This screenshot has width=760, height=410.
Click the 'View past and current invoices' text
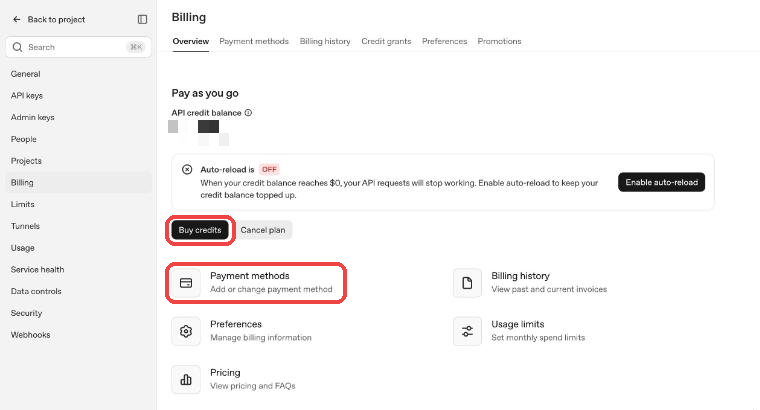tap(549, 289)
